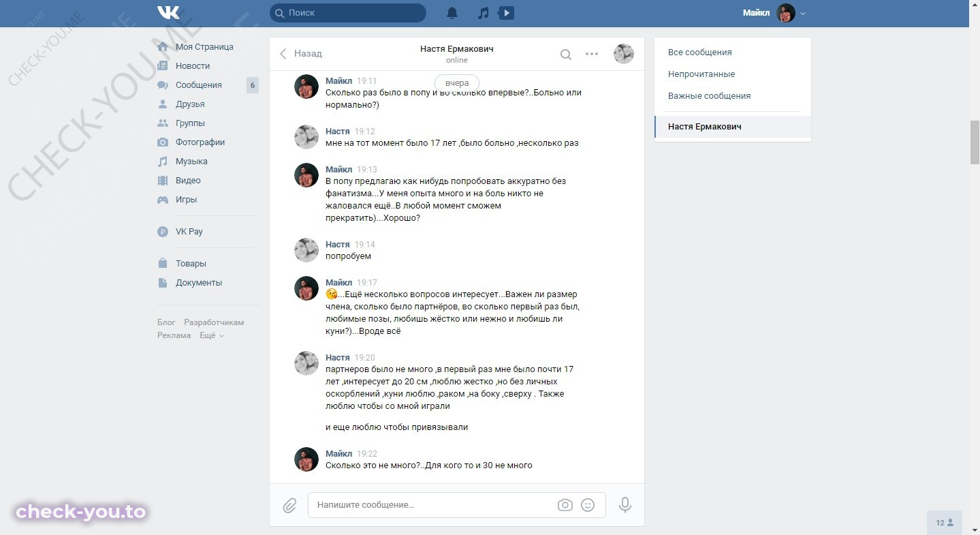The height and width of the screenshot is (535, 980).
Task: Click timestamp 19:20 on Настя message
Action: [365, 357]
